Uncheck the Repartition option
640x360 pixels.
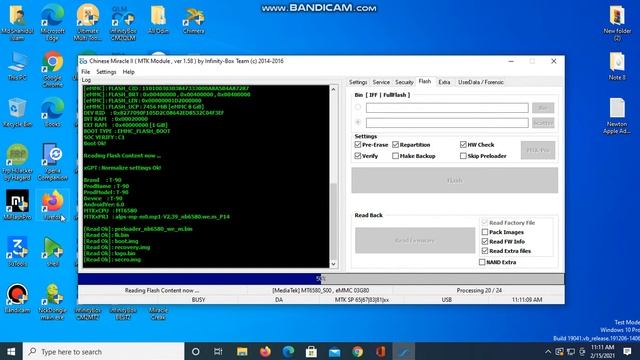click(x=396, y=145)
